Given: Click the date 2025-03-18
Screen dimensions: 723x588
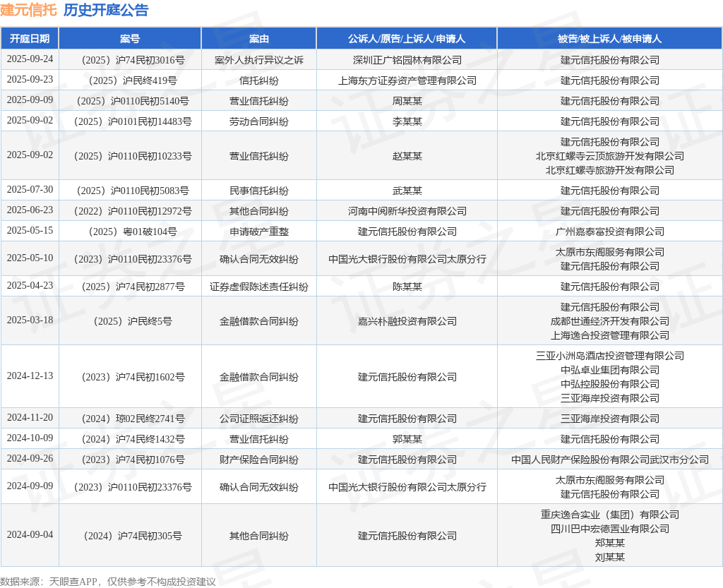Looking at the screenshot, I should tap(30, 320).
